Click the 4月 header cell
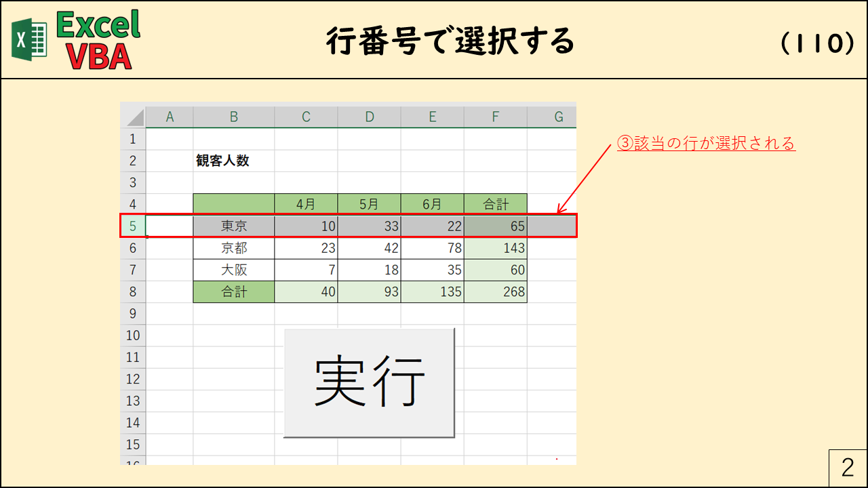Screen dimensions: 868x488 [x=306, y=204]
